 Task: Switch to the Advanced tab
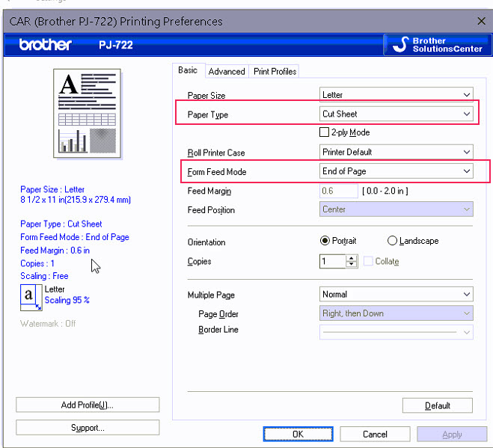click(227, 71)
